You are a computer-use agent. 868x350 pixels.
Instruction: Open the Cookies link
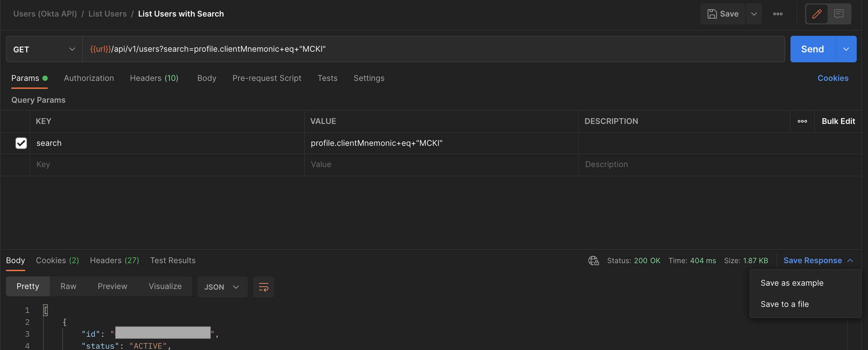833,78
